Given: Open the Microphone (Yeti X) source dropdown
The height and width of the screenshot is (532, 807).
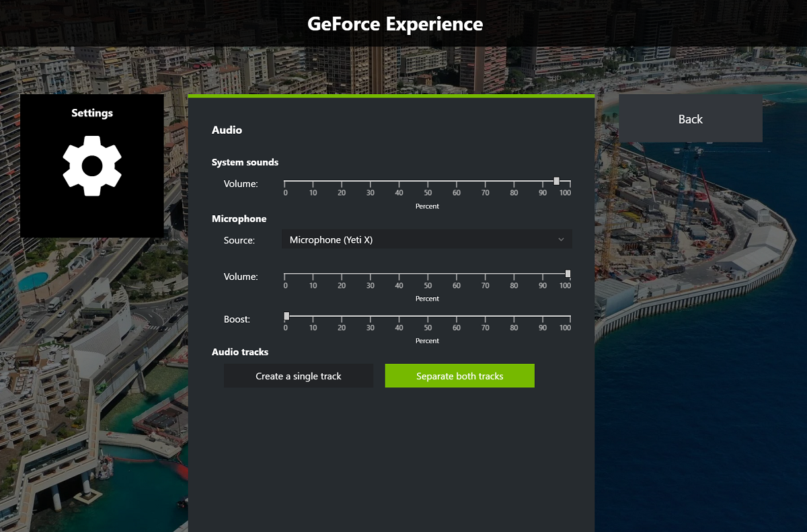Looking at the screenshot, I should point(426,239).
